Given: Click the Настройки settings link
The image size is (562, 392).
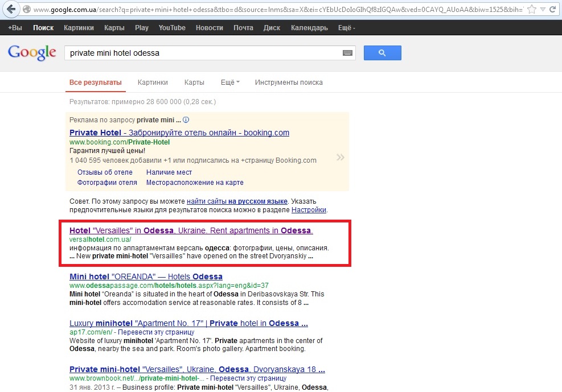Looking at the screenshot, I should coord(309,209).
